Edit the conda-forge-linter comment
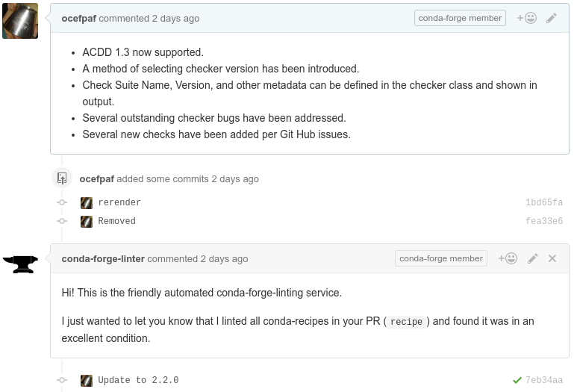The image size is (574, 392). pyautogui.click(x=533, y=258)
